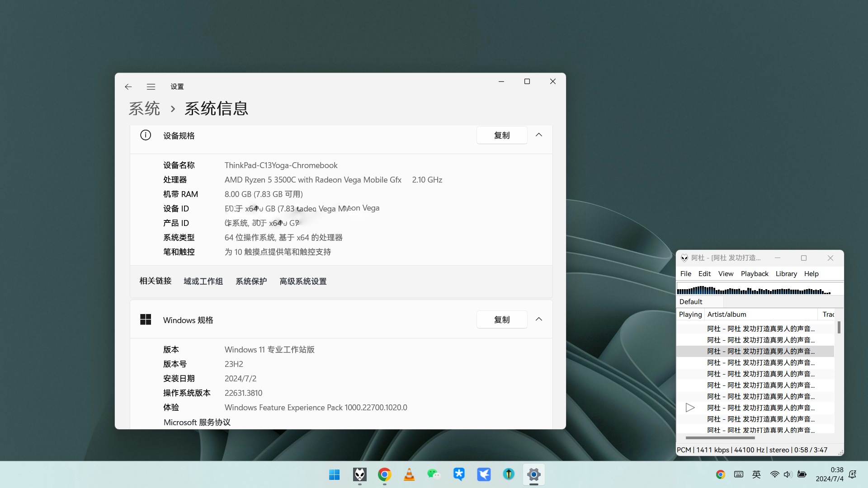Collapse the Windows 规格 section chevron
The width and height of the screenshot is (868, 488).
[539, 319]
